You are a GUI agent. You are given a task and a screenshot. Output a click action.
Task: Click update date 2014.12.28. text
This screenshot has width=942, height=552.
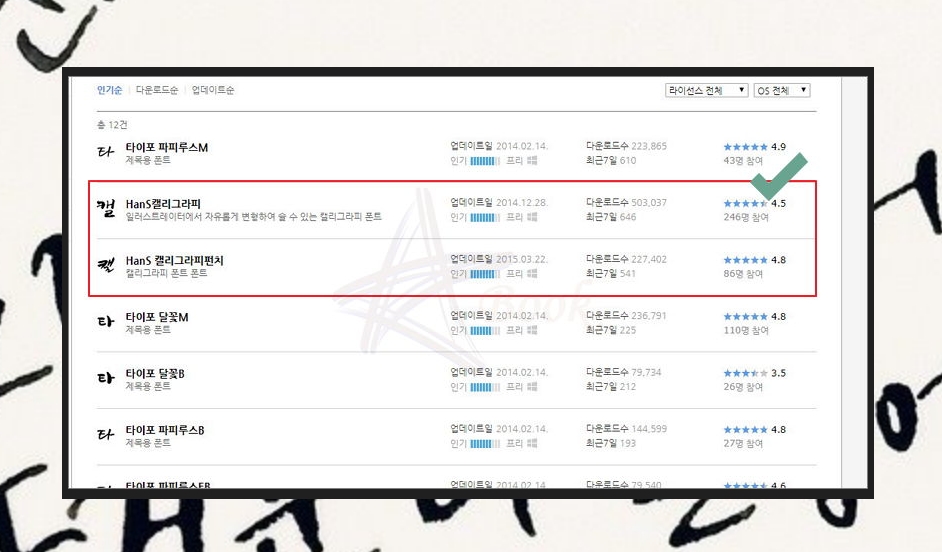(522, 202)
